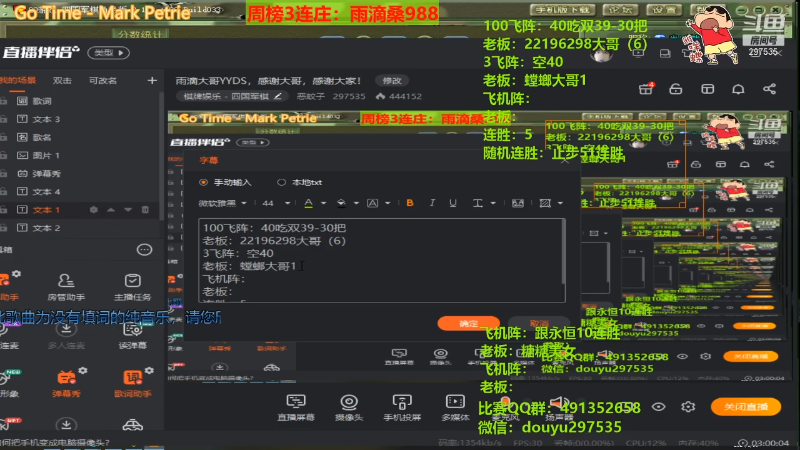
Task: Expand fill color dropdown arrow
Action: point(356,203)
